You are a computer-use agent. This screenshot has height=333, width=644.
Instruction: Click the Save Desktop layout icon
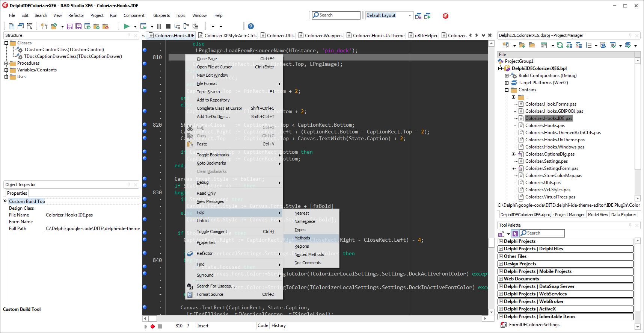(x=418, y=16)
